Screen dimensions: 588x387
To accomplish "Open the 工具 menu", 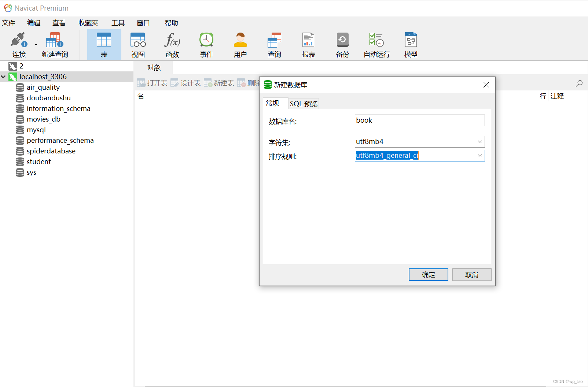I will pyautogui.click(x=118, y=23).
